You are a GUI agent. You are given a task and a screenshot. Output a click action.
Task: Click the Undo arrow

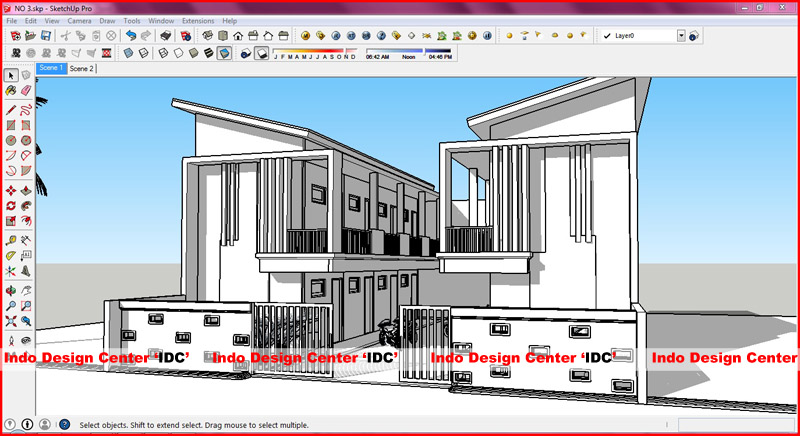coord(131,36)
